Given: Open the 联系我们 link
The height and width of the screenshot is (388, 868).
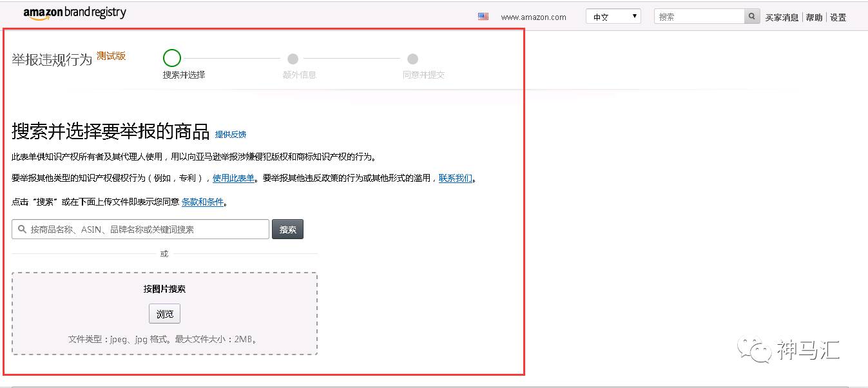Looking at the screenshot, I should point(456,178).
